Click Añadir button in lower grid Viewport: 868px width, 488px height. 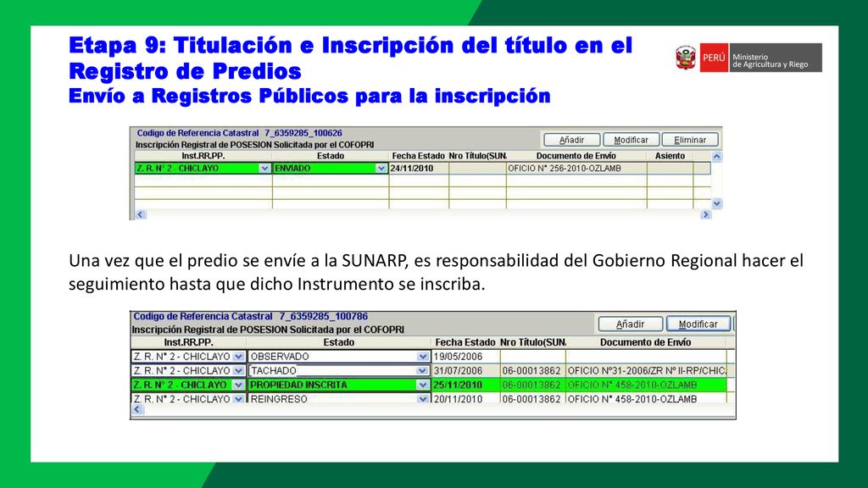point(630,324)
